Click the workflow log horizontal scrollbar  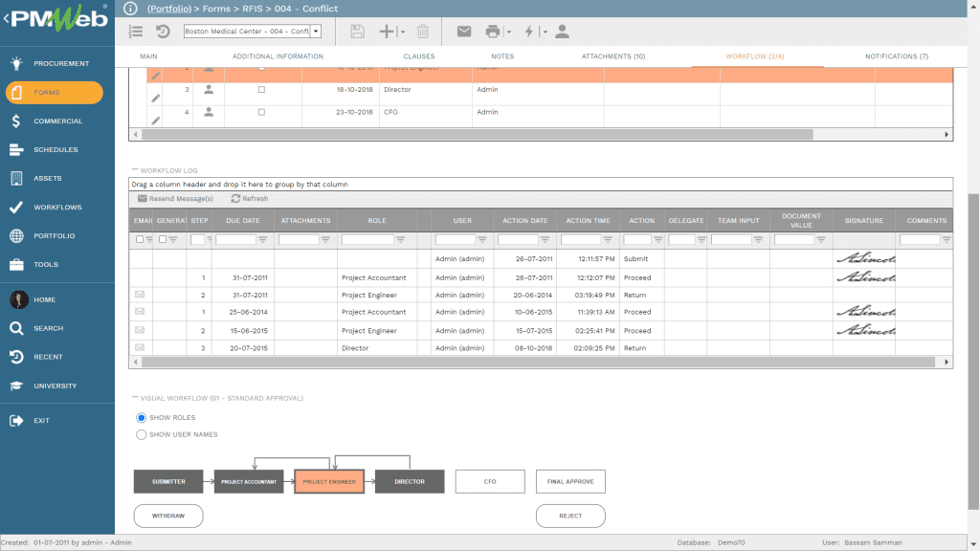tap(538, 363)
